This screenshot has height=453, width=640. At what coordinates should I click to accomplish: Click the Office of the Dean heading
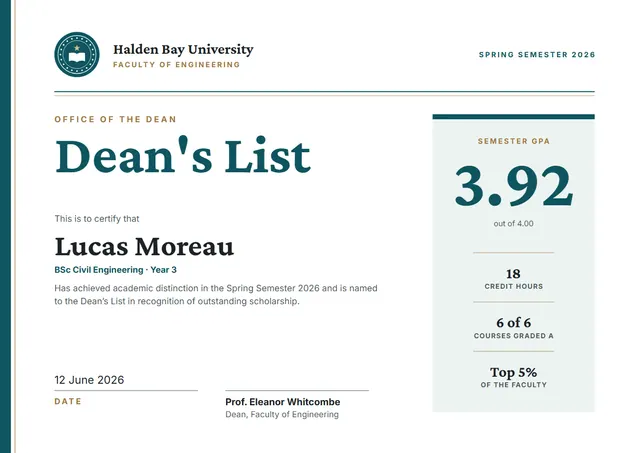click(x=115, y=119)
